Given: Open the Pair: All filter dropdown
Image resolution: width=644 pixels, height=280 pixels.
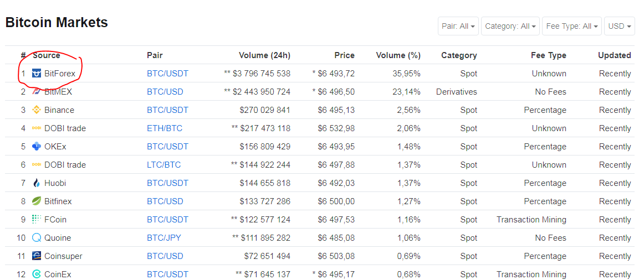Looking at the screenshot, I should 458,26.
